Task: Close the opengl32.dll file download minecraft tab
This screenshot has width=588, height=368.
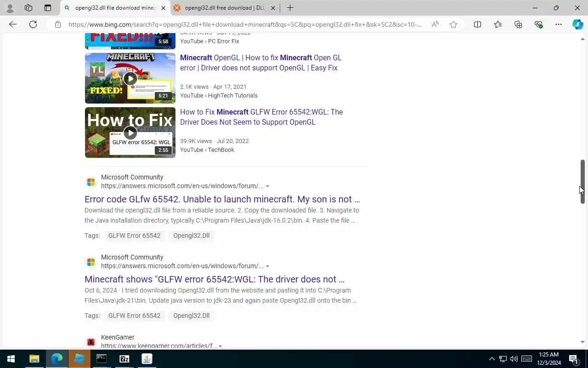Action: (163, 8)
